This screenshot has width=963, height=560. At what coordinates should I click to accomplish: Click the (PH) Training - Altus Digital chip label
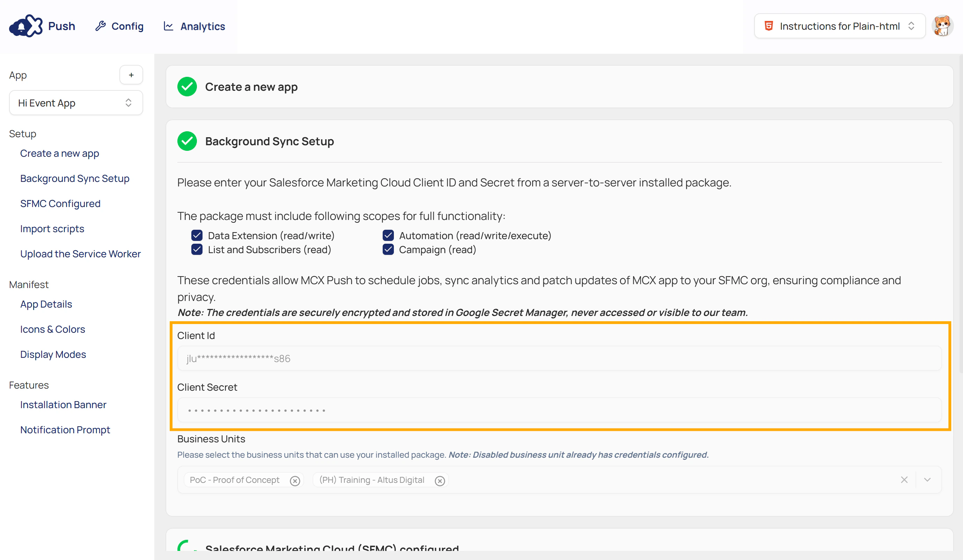372,480
